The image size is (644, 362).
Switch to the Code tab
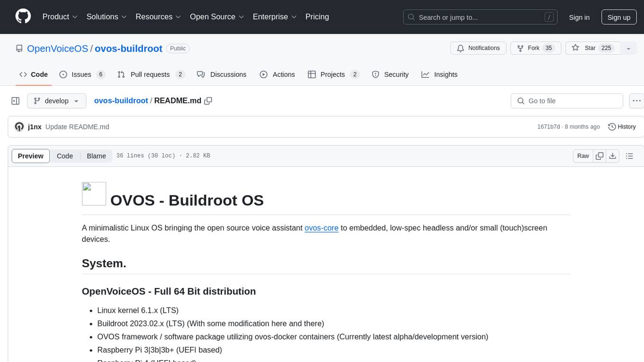(34, 74)
